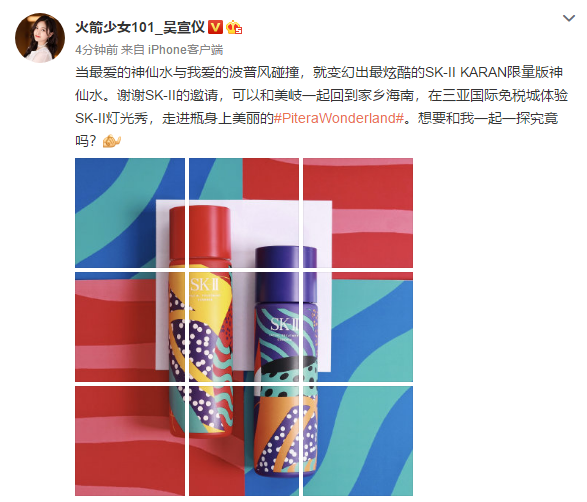Open the #PiteraWonderland# hashtag topic
587x502 pixels.
[339, 118]
